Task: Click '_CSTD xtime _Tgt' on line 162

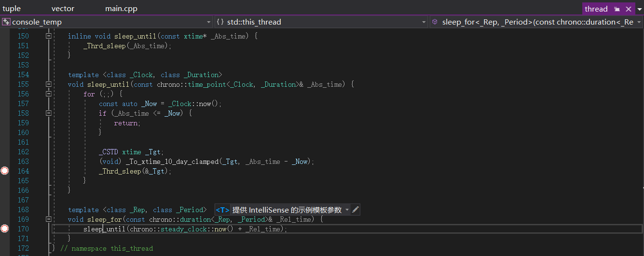Action: pos(131,152)
